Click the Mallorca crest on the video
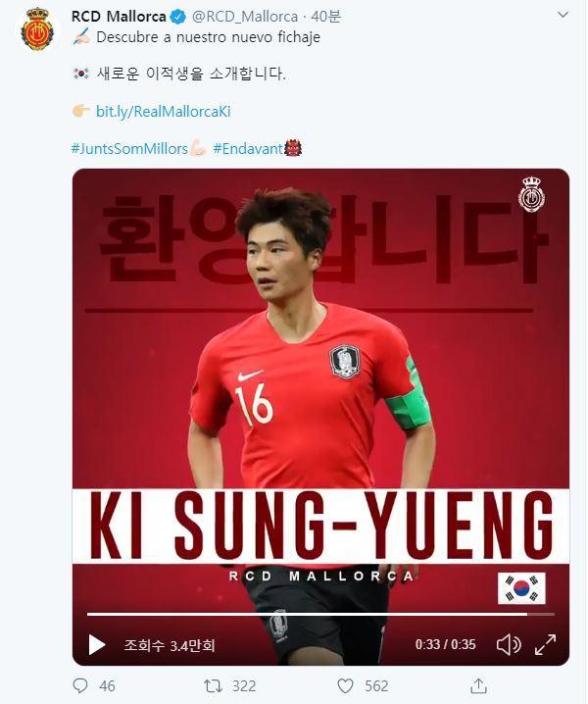Viewport: 588px width, 704px height. click(532, 194)
